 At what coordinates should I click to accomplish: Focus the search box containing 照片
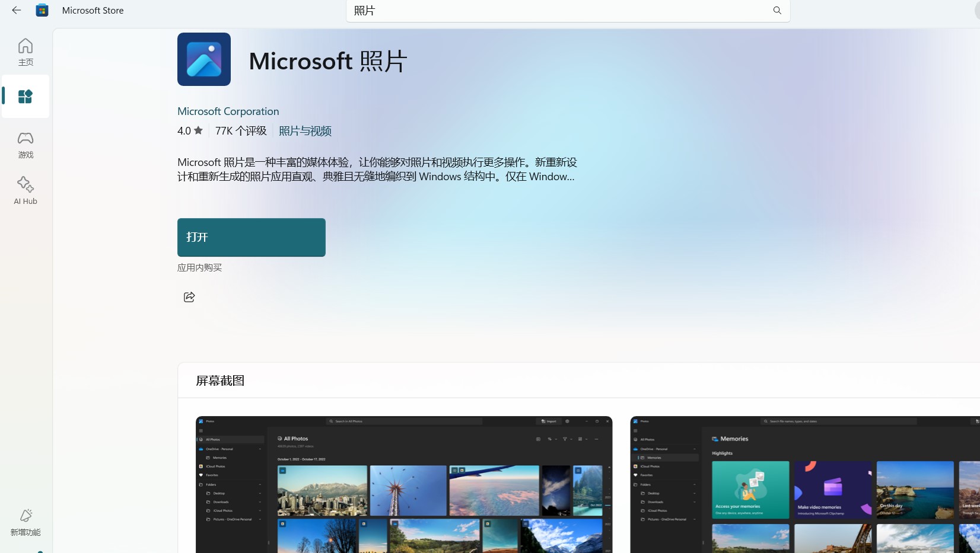pos(568,11)
